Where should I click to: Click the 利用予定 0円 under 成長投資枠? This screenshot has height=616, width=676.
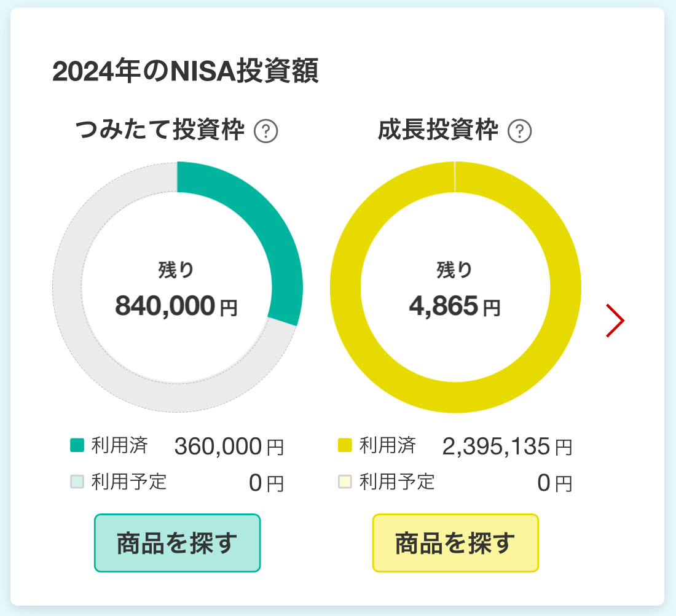[x=555, y=483]
